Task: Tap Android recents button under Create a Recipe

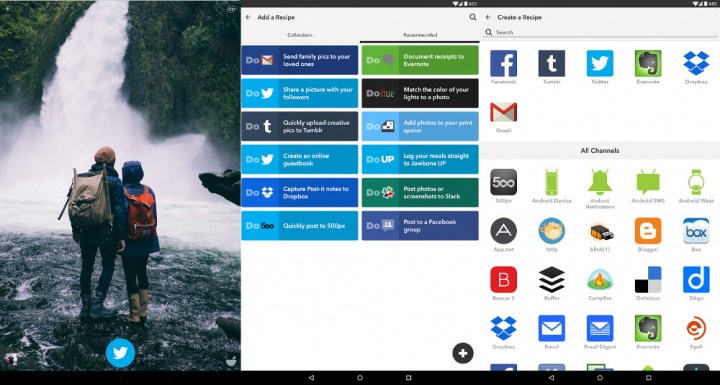Action: [648, 378]
